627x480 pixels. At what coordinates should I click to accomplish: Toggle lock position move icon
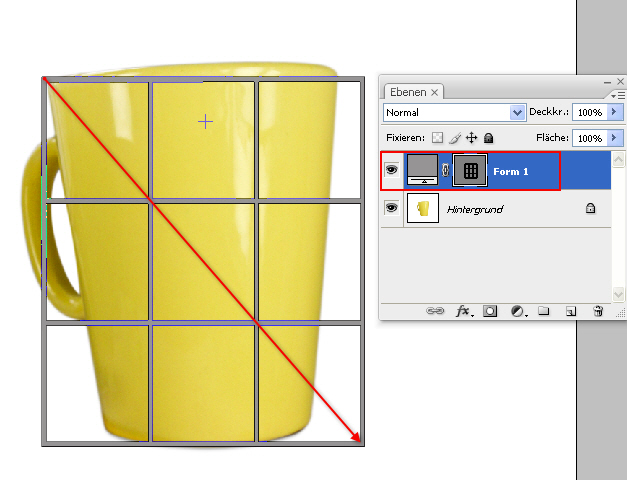click(471, 137)
